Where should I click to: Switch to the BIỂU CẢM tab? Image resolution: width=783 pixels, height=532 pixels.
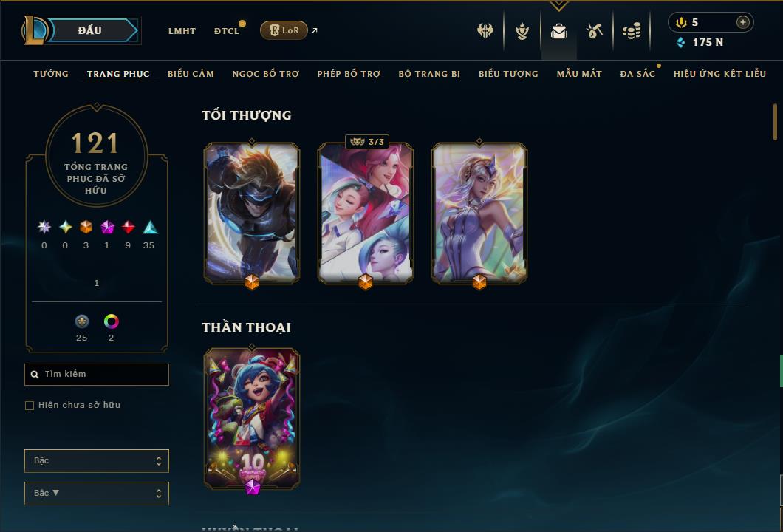pyautogui.click(x=191, y=74)
